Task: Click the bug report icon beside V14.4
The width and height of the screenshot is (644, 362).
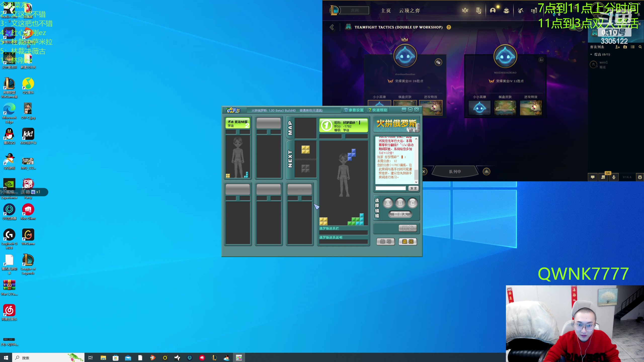Action: tap(640, 177)
